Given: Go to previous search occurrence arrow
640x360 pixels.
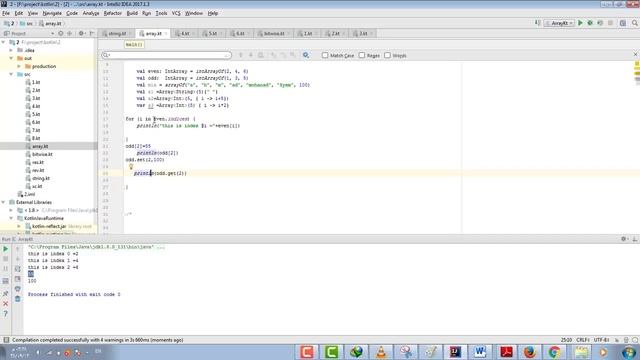Looking at the screenshot, I should tap(241, 55).
